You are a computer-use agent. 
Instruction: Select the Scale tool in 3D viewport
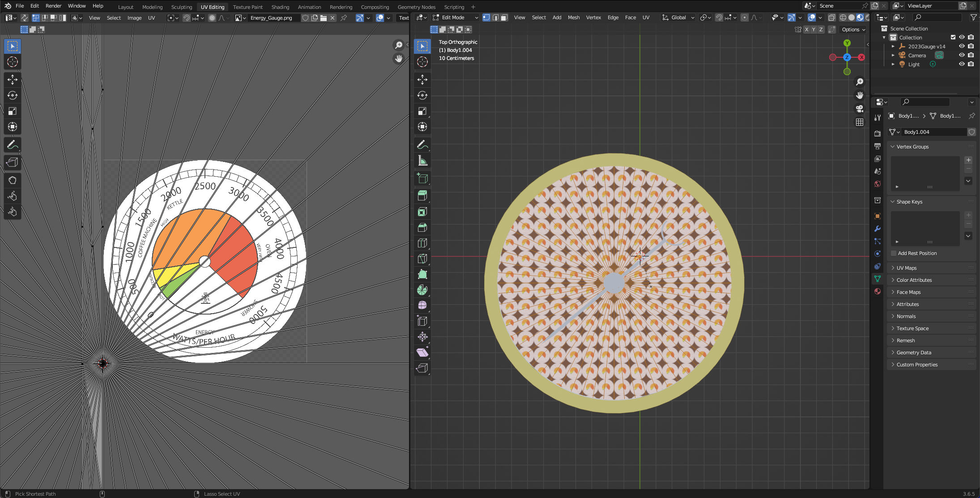pyautogui.click(x=422, y=111)
